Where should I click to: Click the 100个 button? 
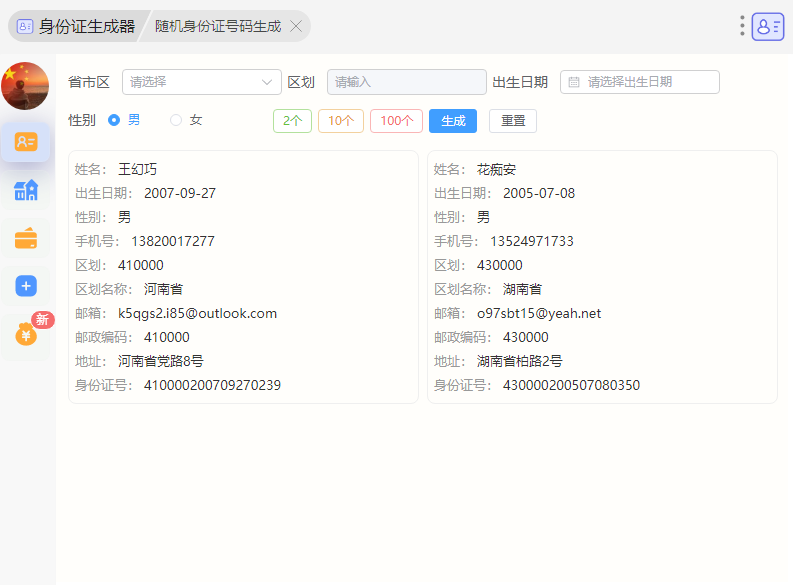click(x=396, y=121)
